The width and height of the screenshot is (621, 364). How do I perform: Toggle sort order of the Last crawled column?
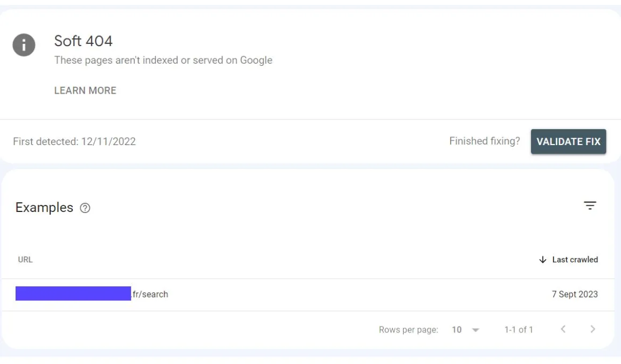point(575,260)
